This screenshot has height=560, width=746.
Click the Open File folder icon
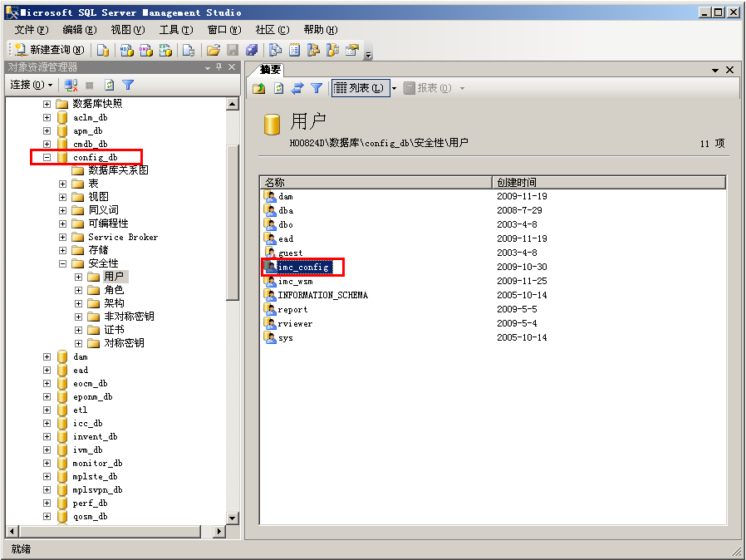tap(213, 50)
